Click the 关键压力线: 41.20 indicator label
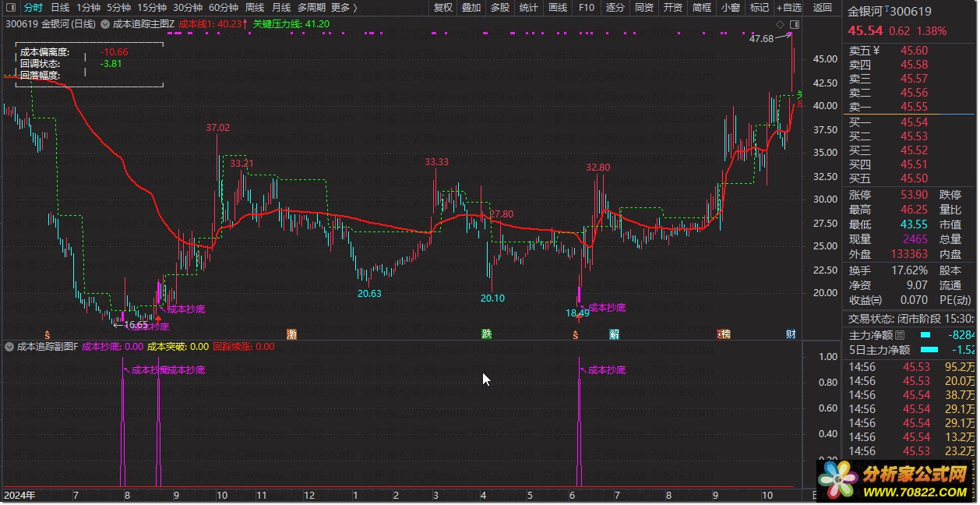The height and width of the screenshot is (505, 980). point(291,24)
